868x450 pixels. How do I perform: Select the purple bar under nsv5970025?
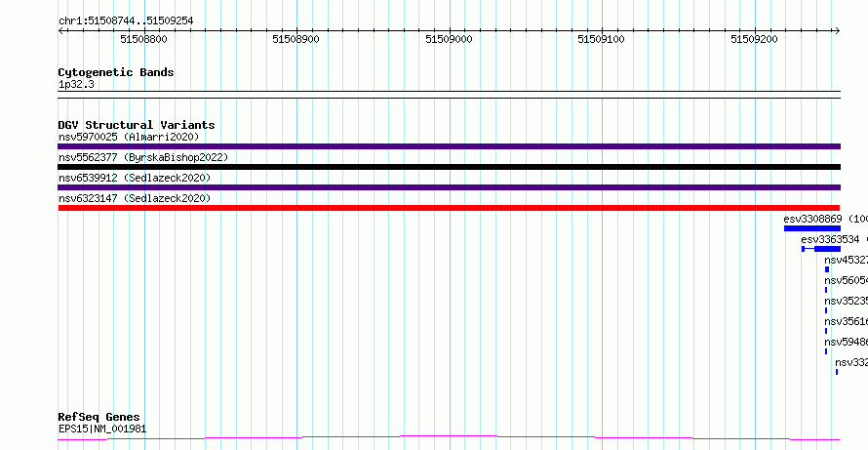[x=449, y=146]
